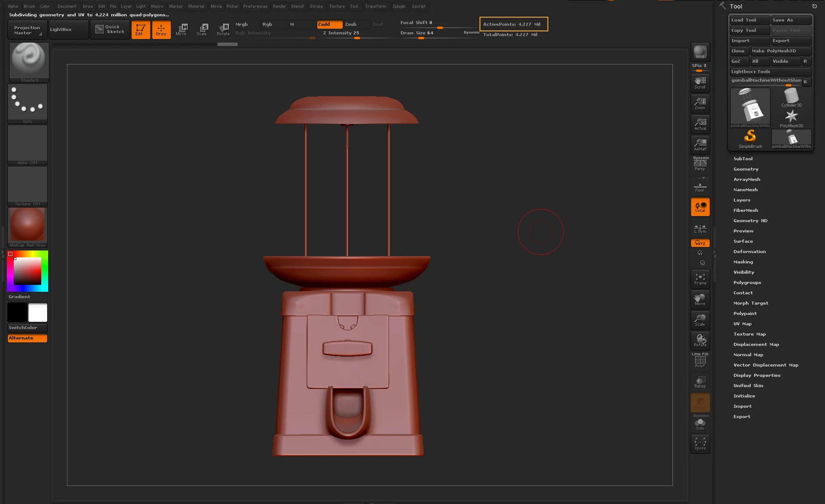Screen dimensions: 825x504
Task: Click the Load Tool button
Action: click(x=749, y=20)
